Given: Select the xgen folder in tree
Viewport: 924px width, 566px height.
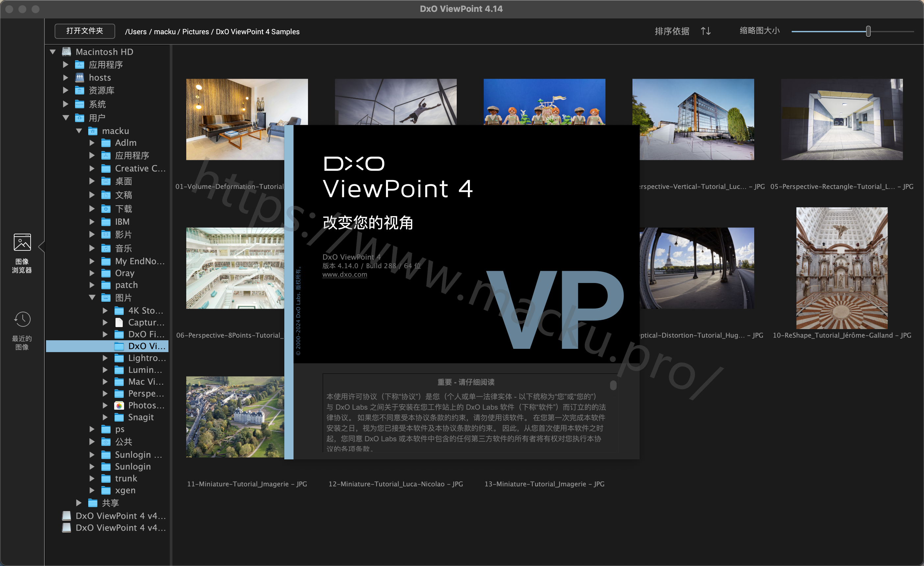Looking at the screenshot, I should click(x=125, y=490).
